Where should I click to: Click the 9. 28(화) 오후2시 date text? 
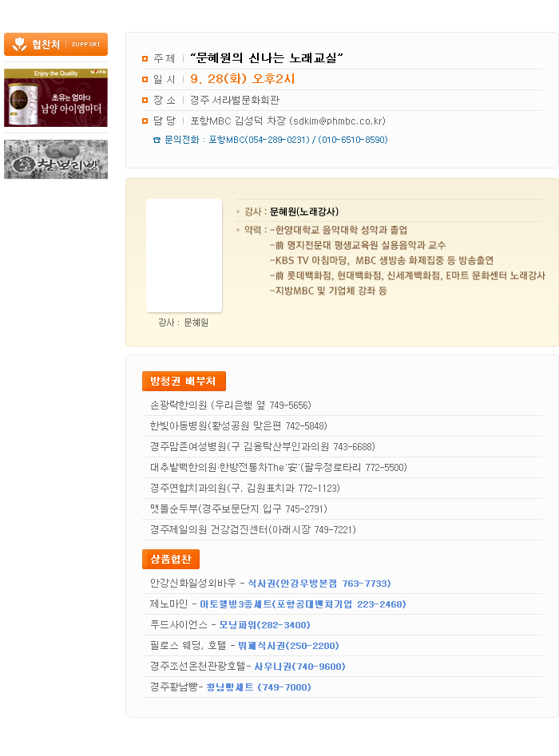click(243, 79)
